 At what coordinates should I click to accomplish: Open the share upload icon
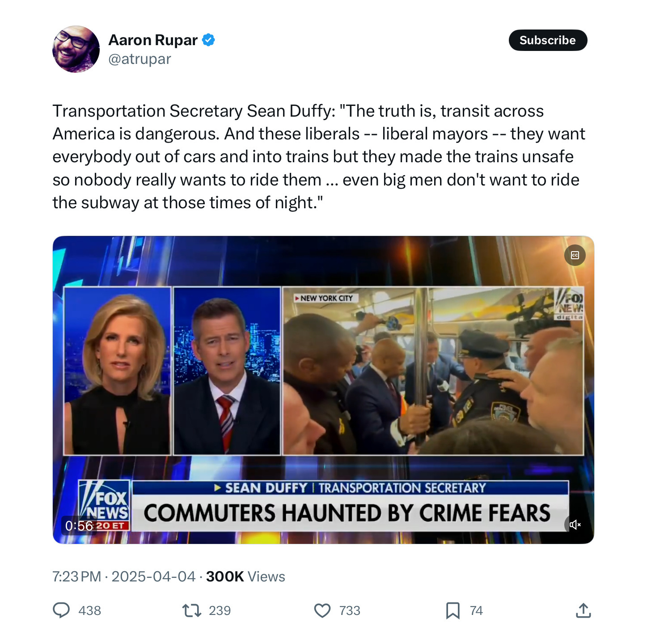pos(583,610)
